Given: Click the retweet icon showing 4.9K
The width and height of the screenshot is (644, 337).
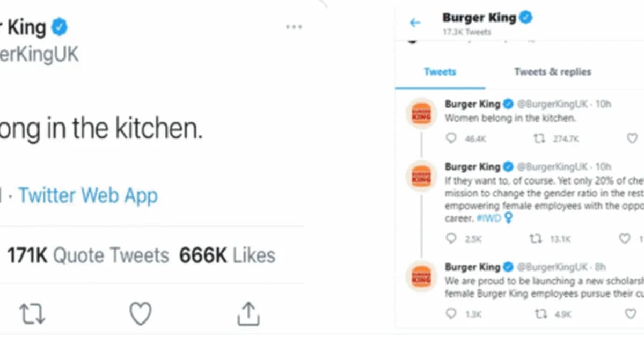Looking at the screenshot, I should 541,314.
